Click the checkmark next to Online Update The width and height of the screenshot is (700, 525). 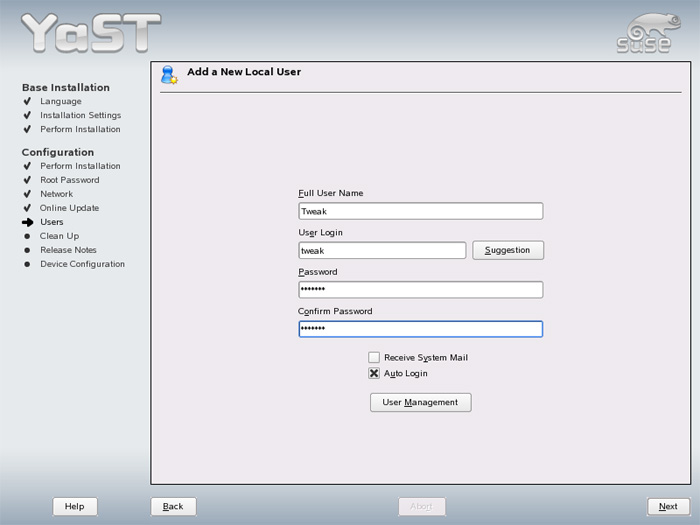27,208
